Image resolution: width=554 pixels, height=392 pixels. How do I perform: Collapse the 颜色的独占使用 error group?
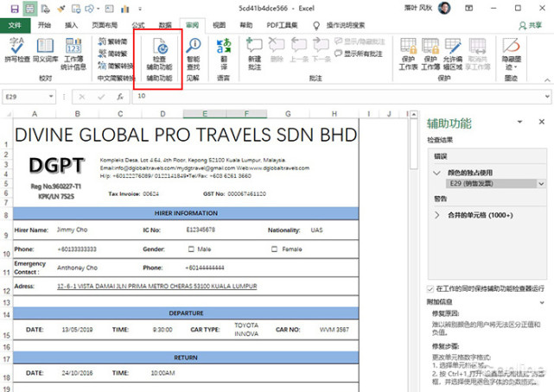(437, 173)
